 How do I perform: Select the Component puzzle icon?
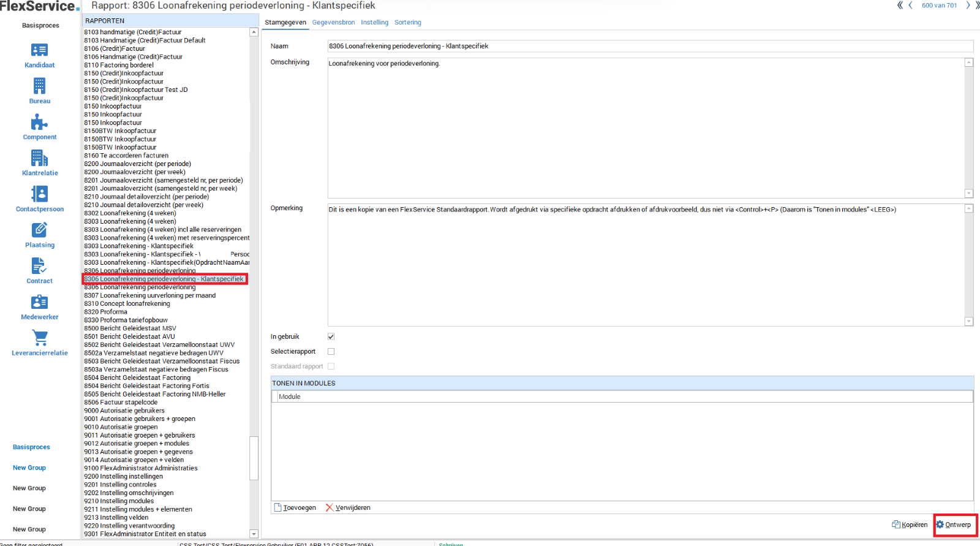tap(39, 123)
